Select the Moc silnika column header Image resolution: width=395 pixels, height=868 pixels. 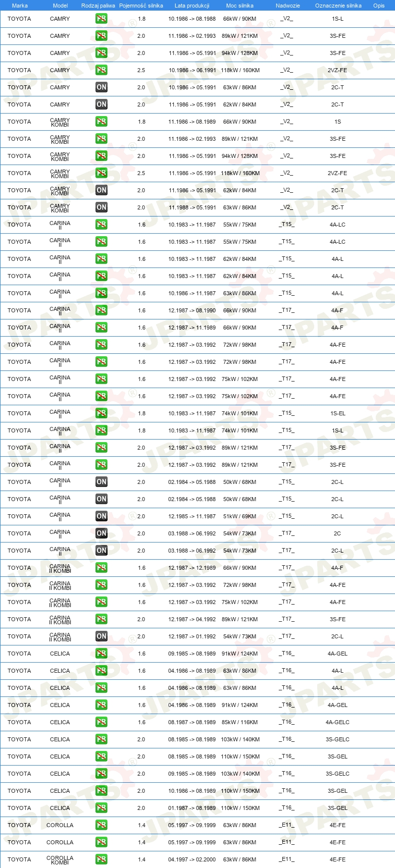pyautogui.click(x=240, y=6)
